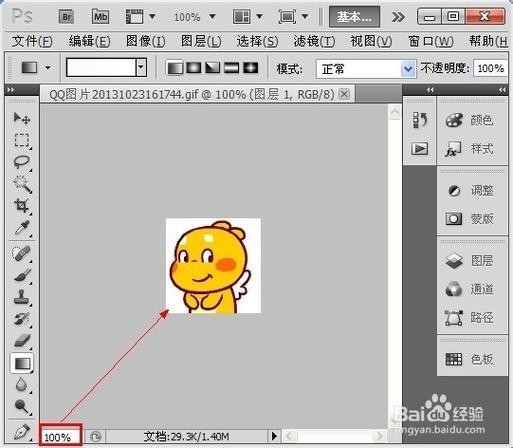Screen dimensions: 513x448
Task: Switch to radial gradient style
Action: pos(193,68)
